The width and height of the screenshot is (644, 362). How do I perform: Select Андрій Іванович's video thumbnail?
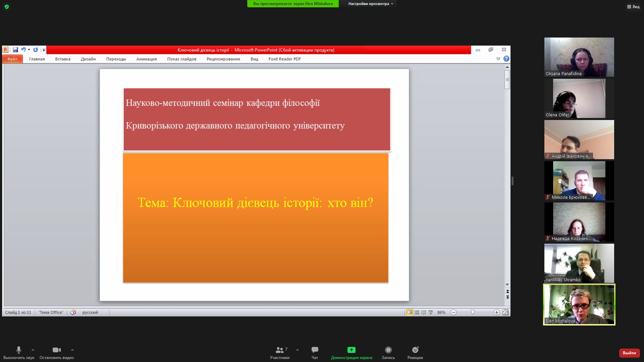579,140
